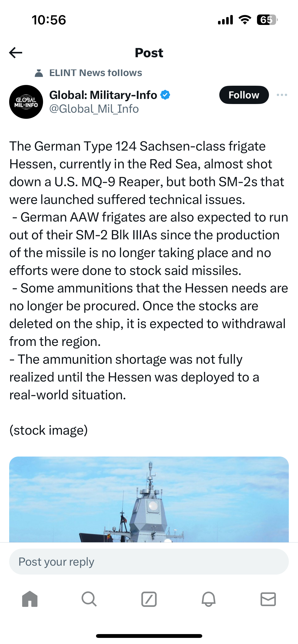Tap the battery indicator in status bar
Screen dimensions: 298x644
pos(267,20)
